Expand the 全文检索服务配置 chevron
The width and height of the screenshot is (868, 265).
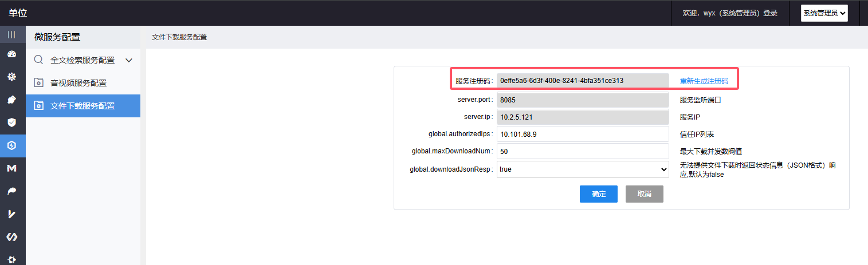tap(129, 60)
